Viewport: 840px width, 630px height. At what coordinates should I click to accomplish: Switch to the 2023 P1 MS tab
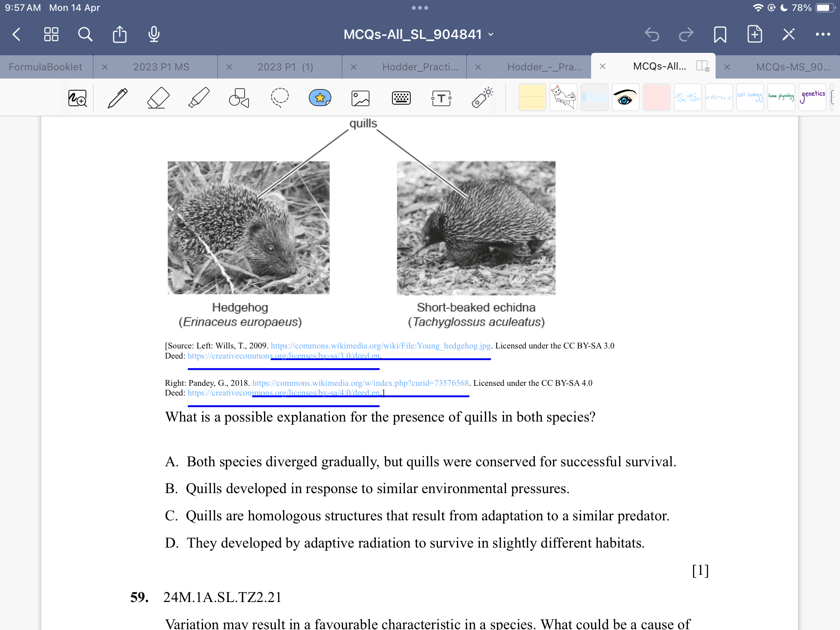point(161,67)
